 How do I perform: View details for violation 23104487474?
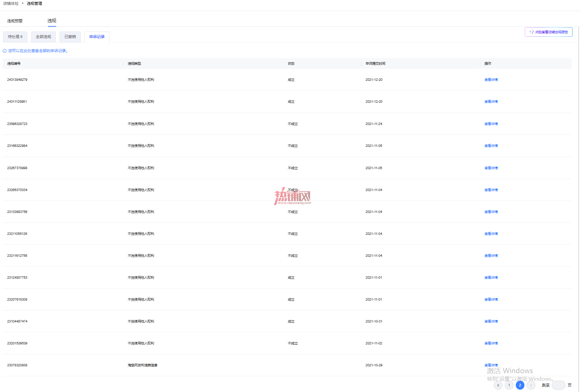click(491, 321)
